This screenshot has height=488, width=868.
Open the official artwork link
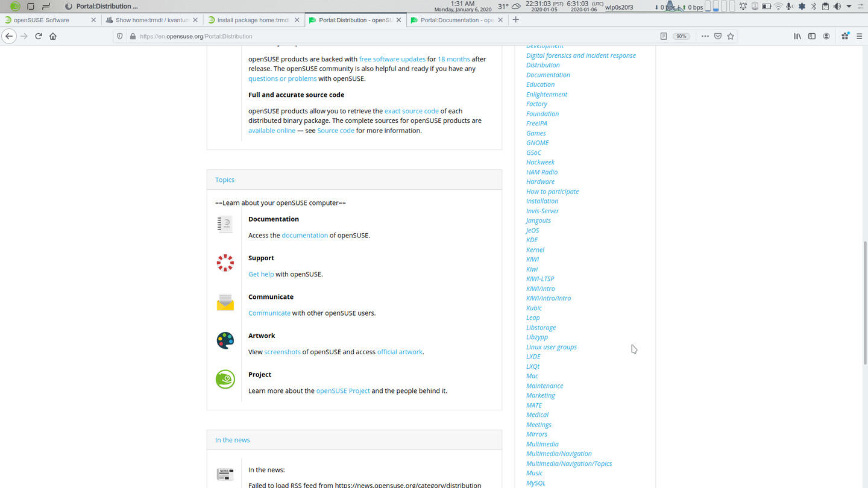[400, 352]
